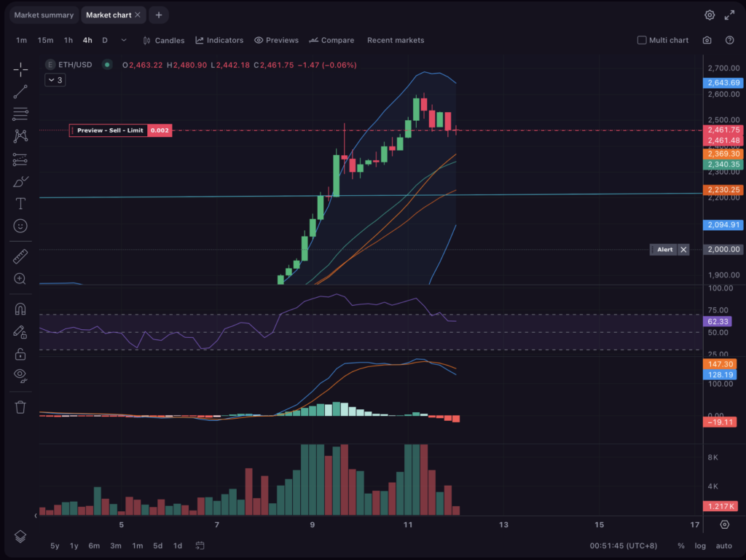This screenshot has width=746, height=560.
Task: Open the help question mark icon
Action: click(x=729, y=40)
